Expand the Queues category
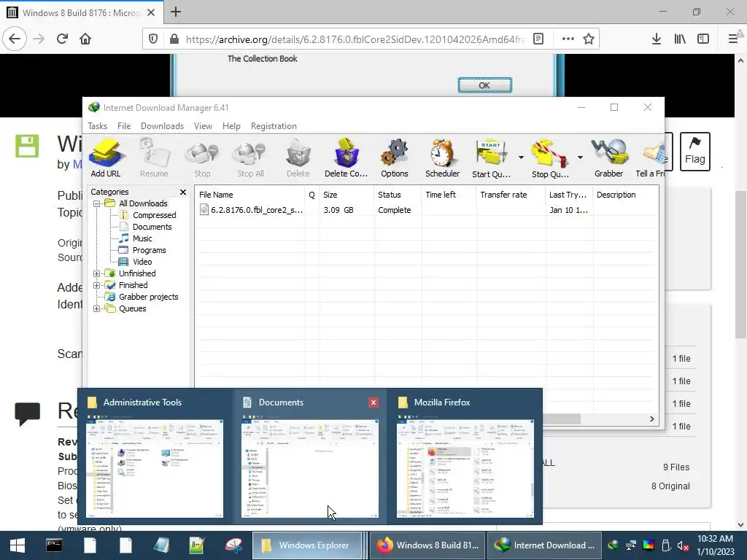Viewport: 747px width, 560px height. tap(97, 308)
